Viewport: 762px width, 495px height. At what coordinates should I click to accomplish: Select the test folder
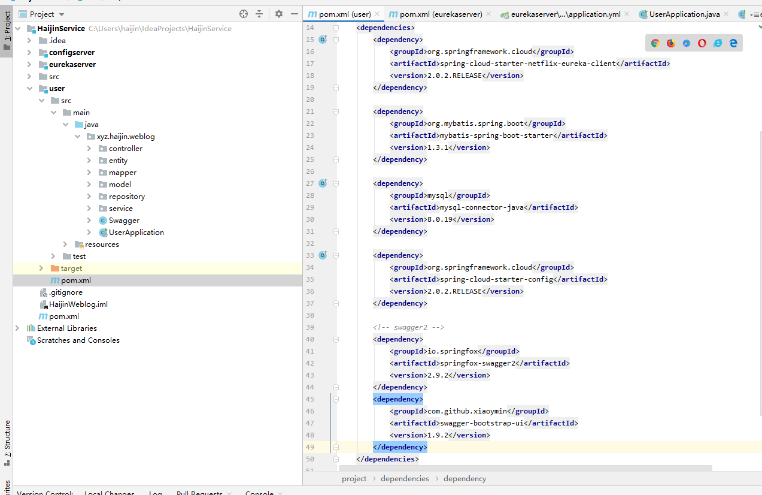(79, 256)
